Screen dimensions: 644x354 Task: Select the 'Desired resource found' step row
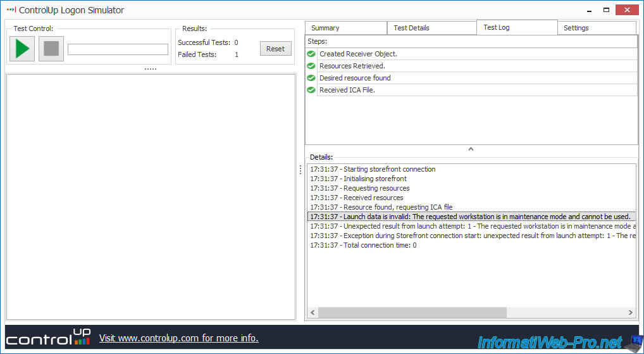[x=477, y=78]
